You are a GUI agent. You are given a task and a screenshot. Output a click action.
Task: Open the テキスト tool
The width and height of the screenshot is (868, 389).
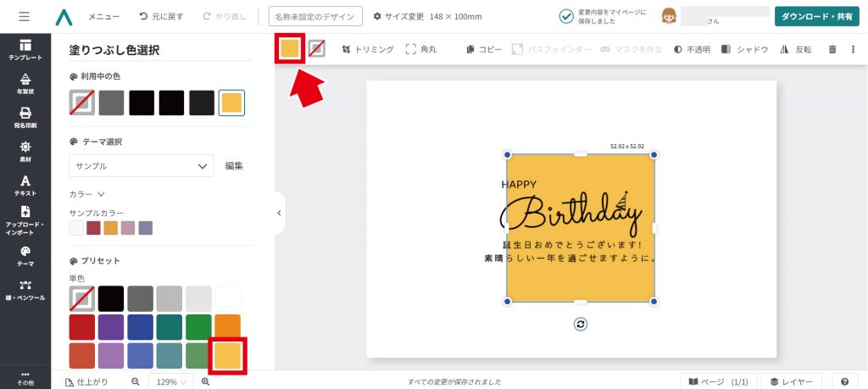tap(25, 186)
